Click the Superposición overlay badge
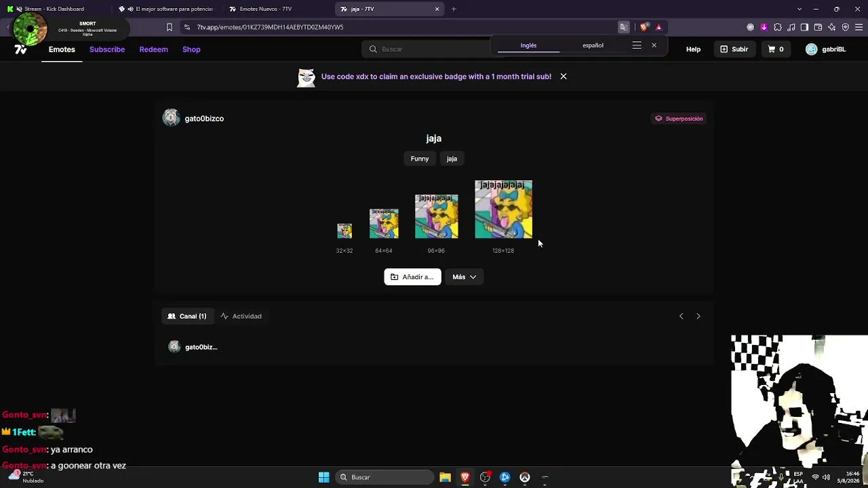This screenshot has height=488, width=868. [x=679, y=119]
